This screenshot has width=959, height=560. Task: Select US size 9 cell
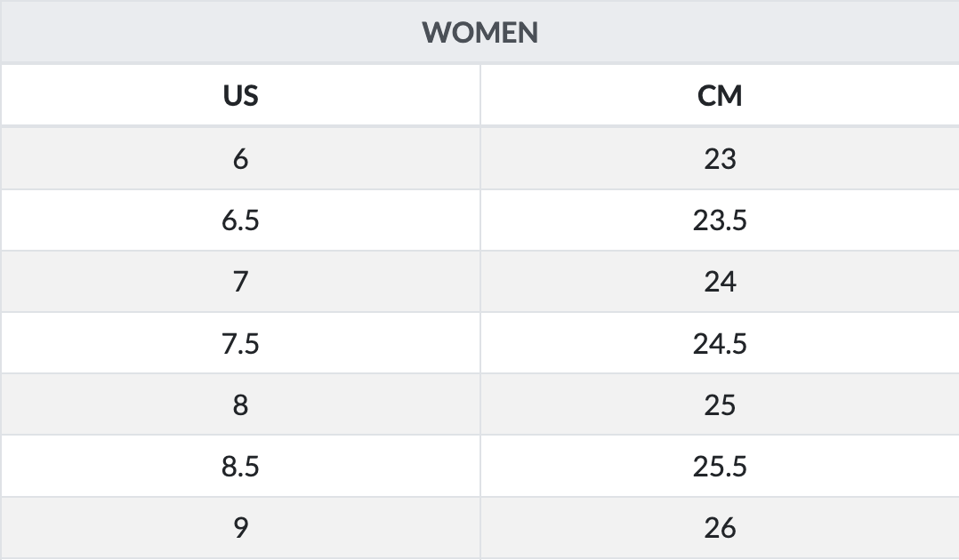click(240, 528)
